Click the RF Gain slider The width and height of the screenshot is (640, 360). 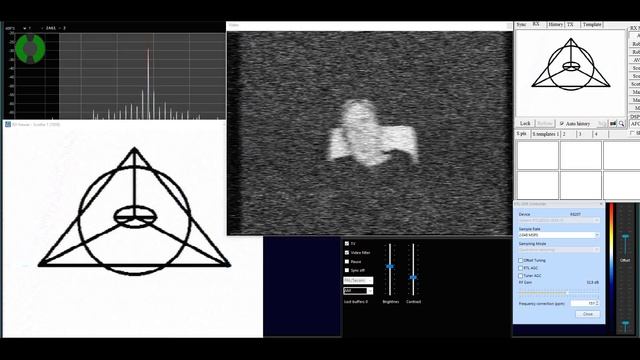(559, 293)
